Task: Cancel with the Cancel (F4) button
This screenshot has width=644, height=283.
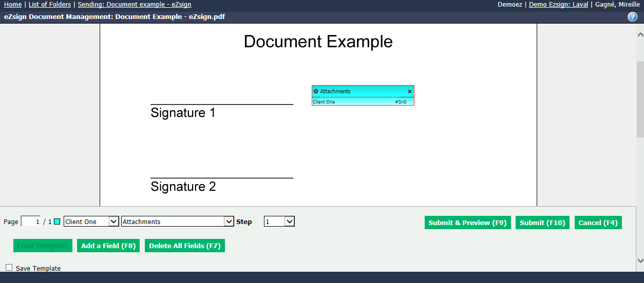Action: (598, 223)
